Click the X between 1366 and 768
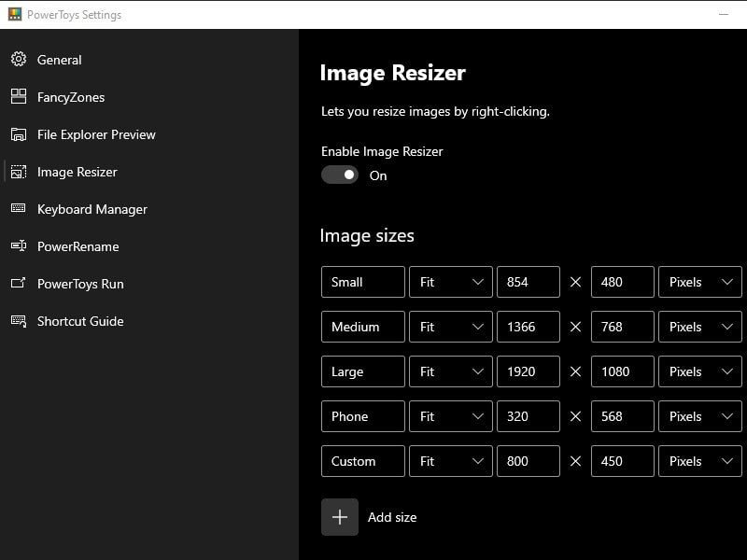 575,327
